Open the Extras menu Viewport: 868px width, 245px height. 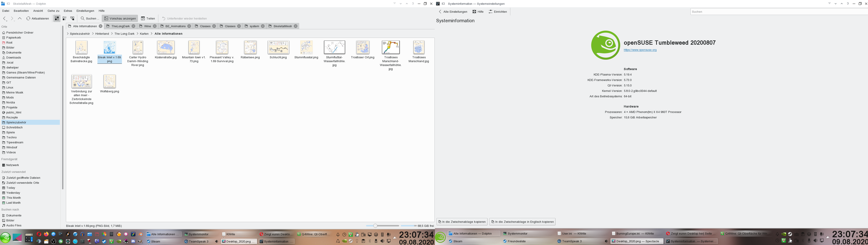tap(68, 10)
